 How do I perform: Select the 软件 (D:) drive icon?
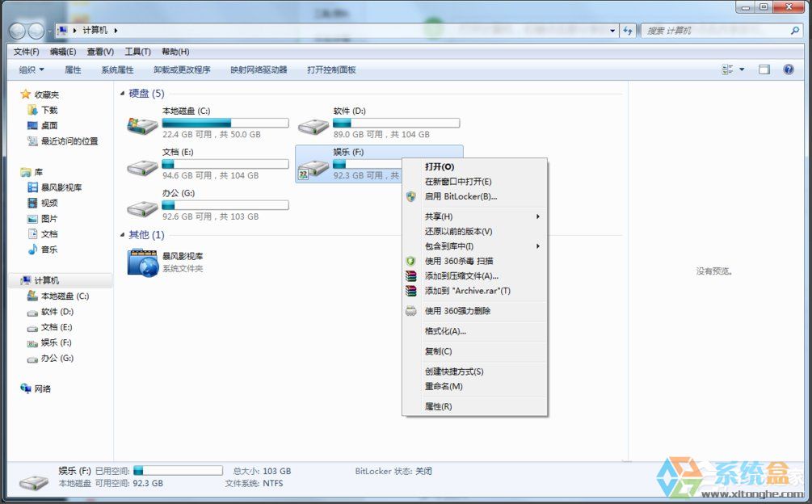coord(313,124)
